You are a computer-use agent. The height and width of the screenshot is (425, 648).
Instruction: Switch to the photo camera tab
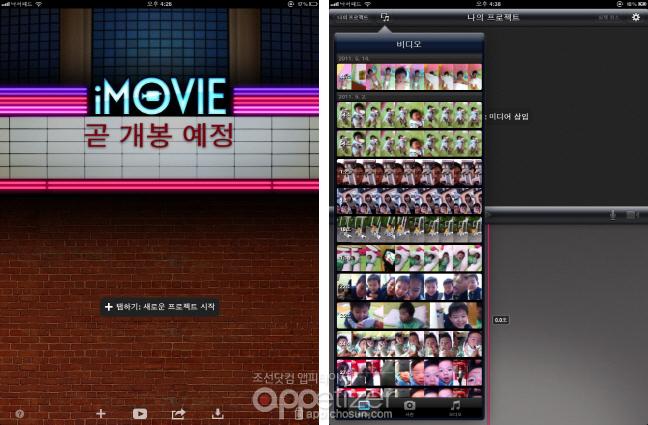409,407
